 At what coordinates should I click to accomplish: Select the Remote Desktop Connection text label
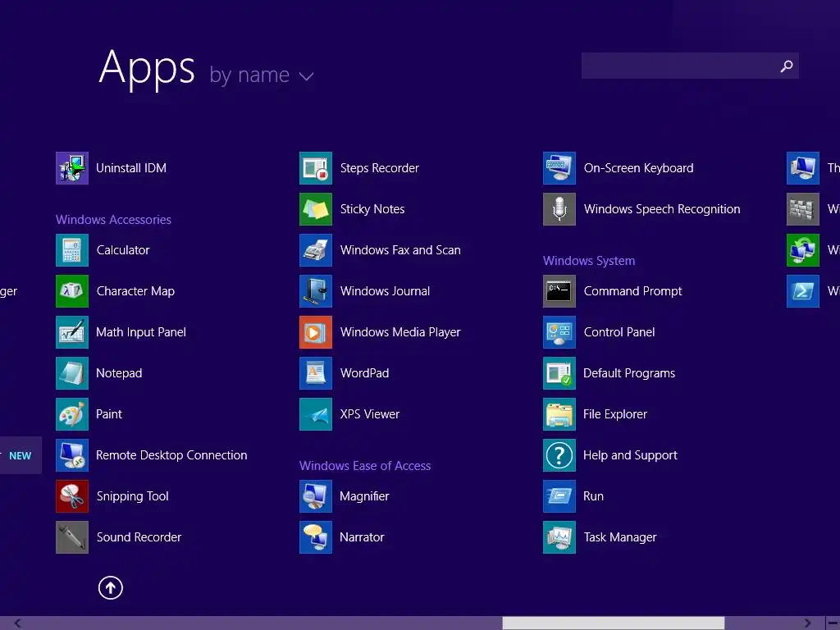[x=171, y=455]
